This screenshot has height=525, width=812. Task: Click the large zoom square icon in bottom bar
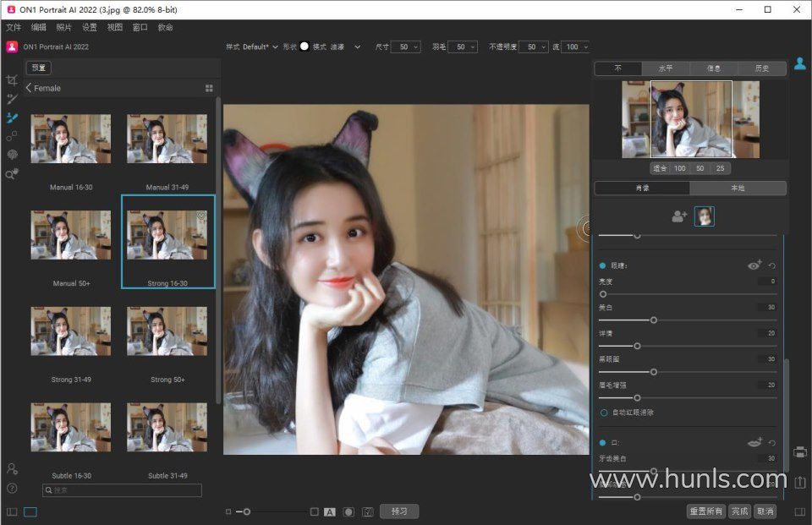pos(315,511)
